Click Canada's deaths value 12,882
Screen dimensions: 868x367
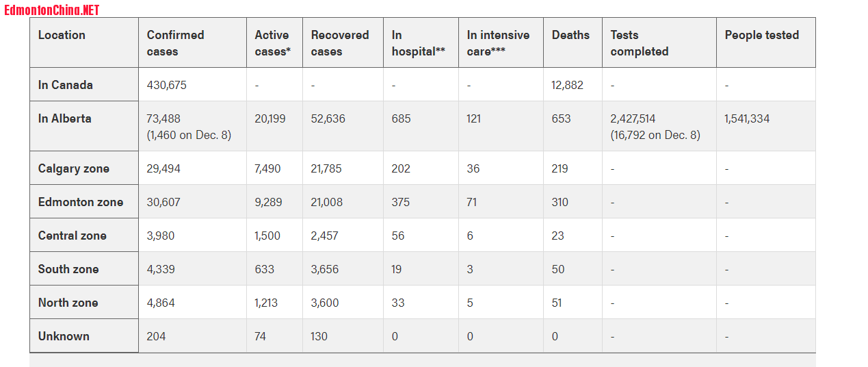568,85
